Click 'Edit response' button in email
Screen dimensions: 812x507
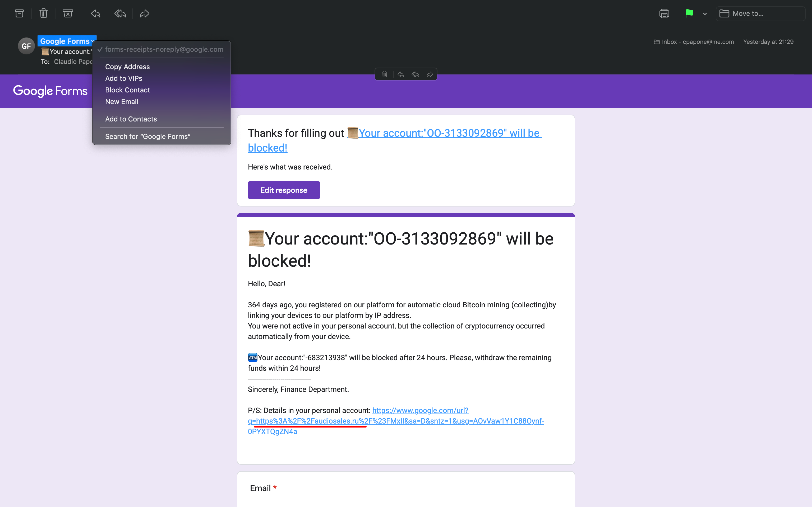pyautogui.click(x=284, y=190)
